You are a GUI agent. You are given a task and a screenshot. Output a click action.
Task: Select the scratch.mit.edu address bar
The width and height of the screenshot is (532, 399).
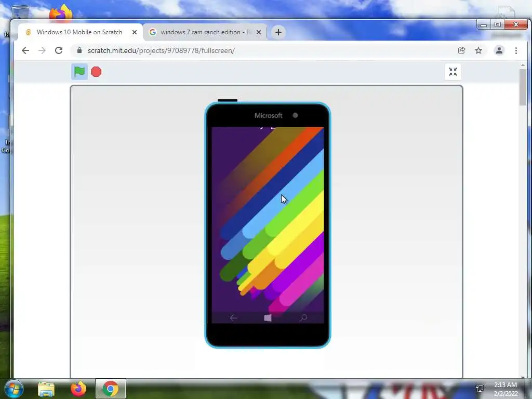point(263,50)
